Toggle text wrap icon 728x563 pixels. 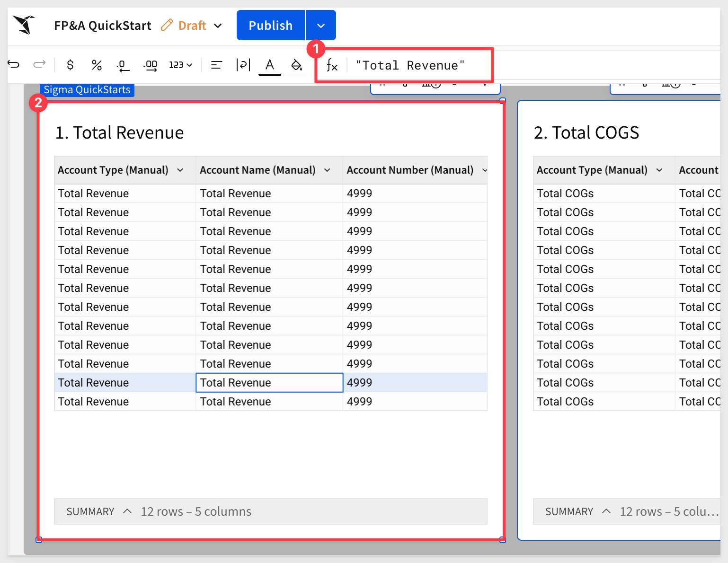click(x=243, y=65)
